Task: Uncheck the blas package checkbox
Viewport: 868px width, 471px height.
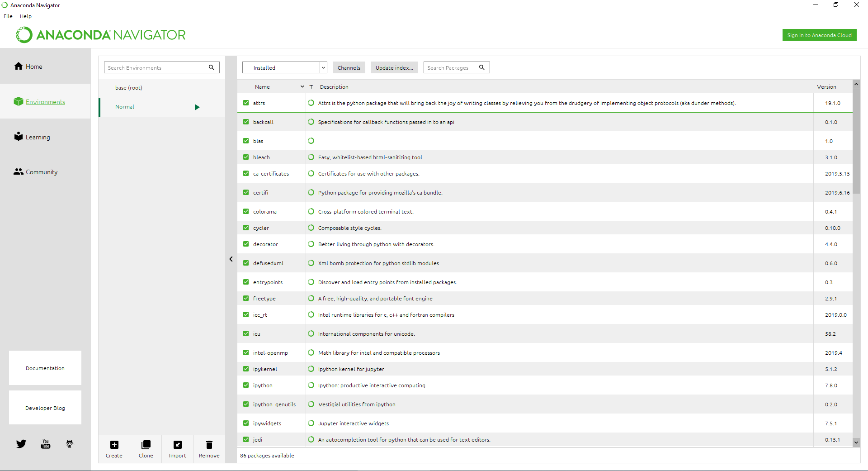Action: 246,141
